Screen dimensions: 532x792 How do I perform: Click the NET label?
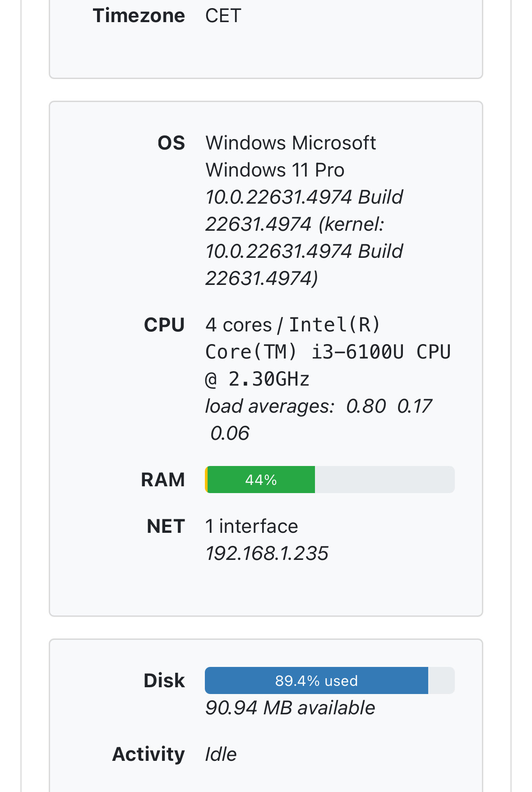pyautogui.click(x=166, y=526)
